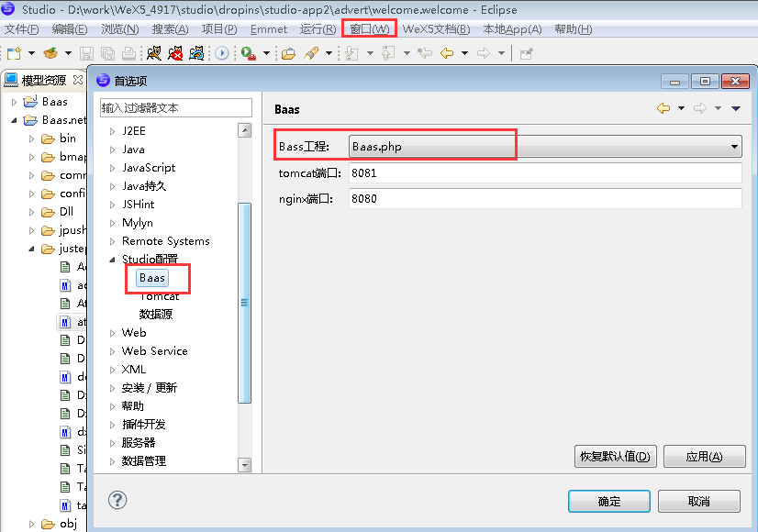Expand the Web Service preferences node

pos(112,351)
